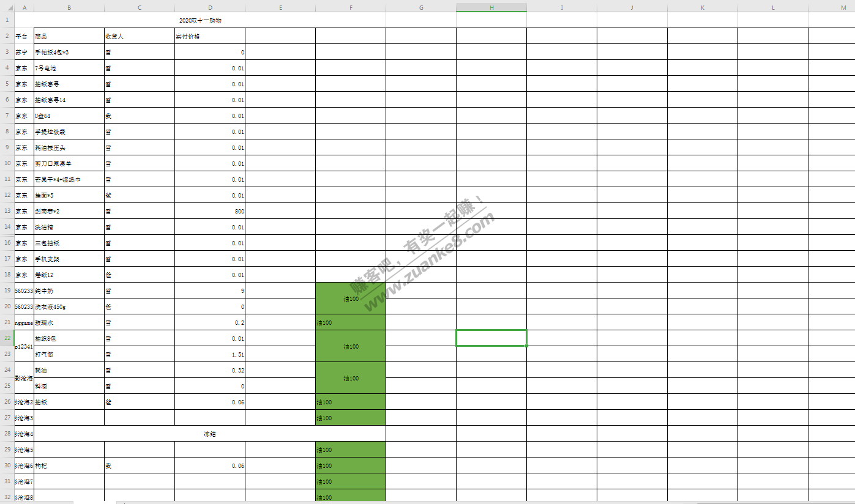Viewport: 855px width, 504px height.
Task: Select the '枸杞' cell
Action: 69,465
